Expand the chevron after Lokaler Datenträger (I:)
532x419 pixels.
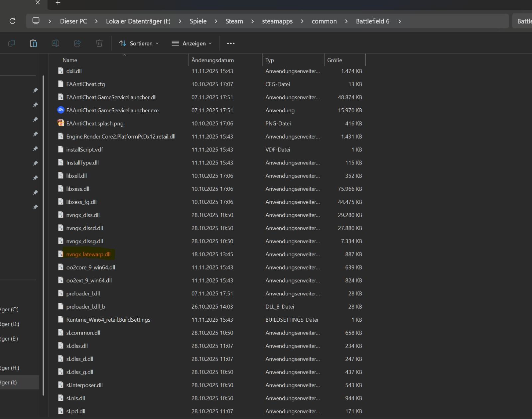[180, 21]
